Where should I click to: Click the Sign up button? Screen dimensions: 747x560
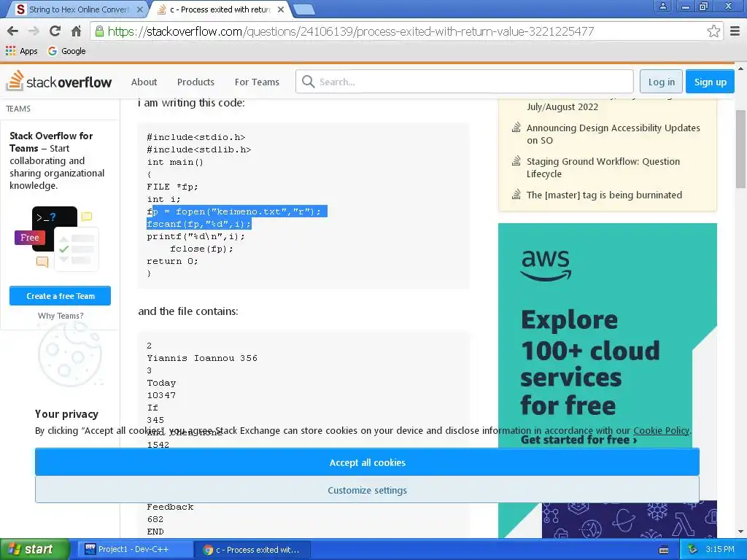pos(710,82)
